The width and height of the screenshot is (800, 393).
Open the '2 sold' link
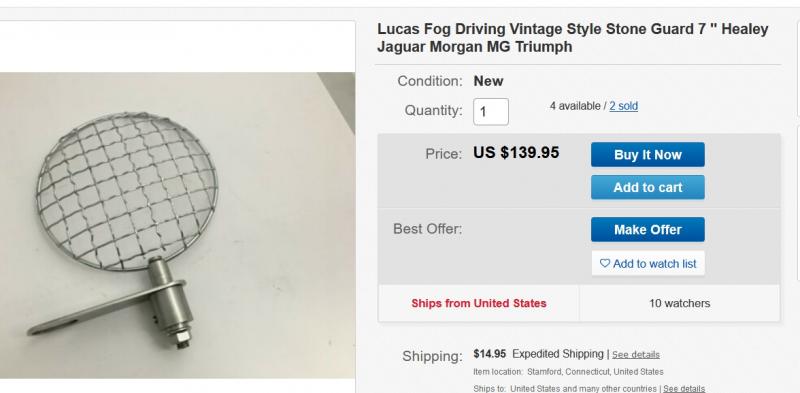pos(623,106)
